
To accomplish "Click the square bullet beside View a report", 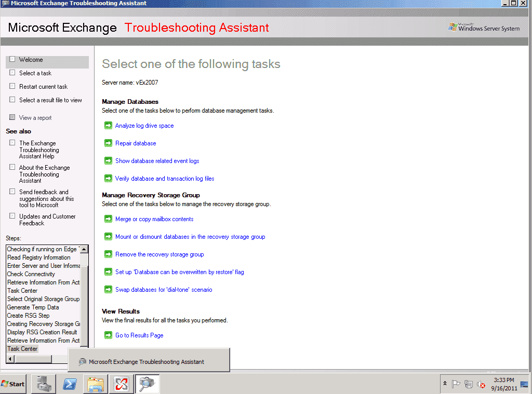I will (12, 117).
